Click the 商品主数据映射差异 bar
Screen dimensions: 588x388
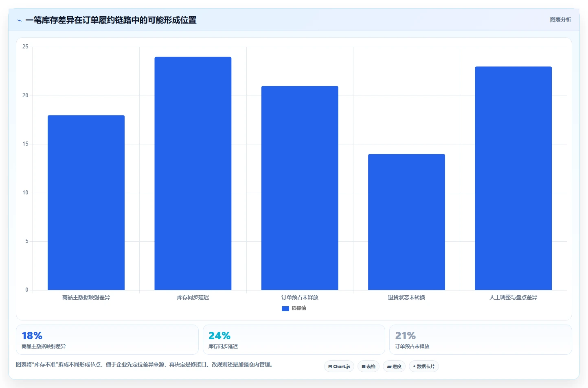86,203
